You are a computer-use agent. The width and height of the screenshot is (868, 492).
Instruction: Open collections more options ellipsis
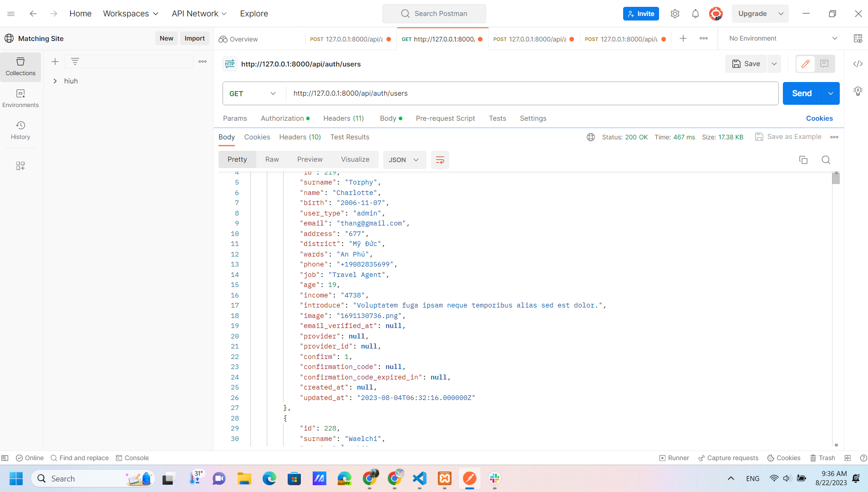203,61
